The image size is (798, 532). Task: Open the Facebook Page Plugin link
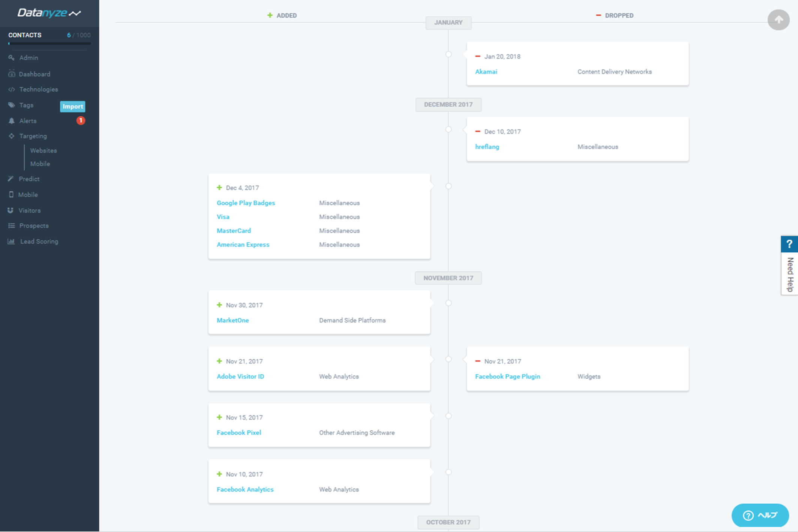[508, 377]
